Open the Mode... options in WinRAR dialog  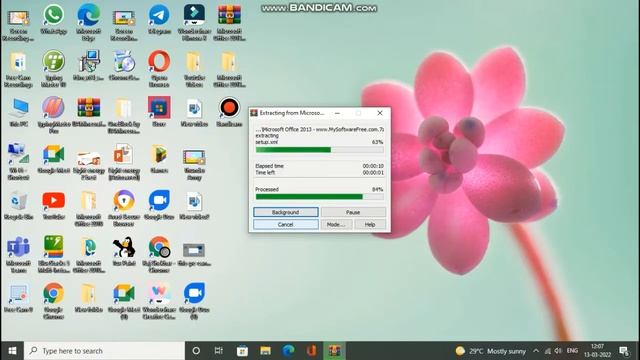tap(336, 224)
